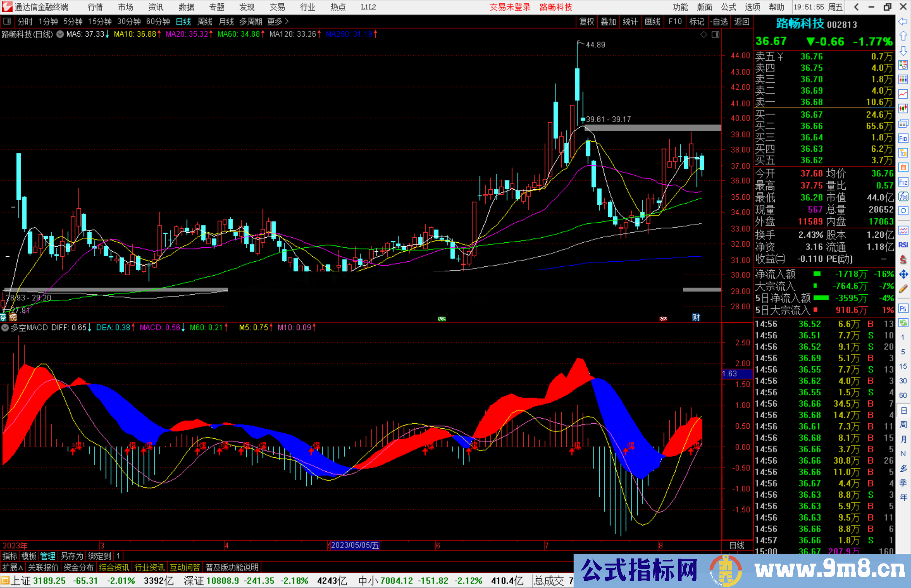Switch to the 周线 tab
This screenshot has height=588, width=911.
click(205, 21)
